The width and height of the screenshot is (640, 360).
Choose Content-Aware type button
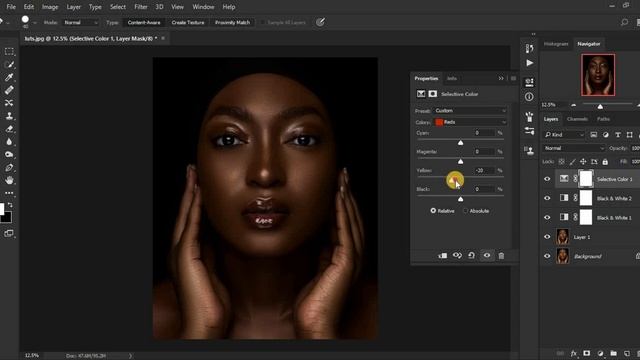coord(144,22)
